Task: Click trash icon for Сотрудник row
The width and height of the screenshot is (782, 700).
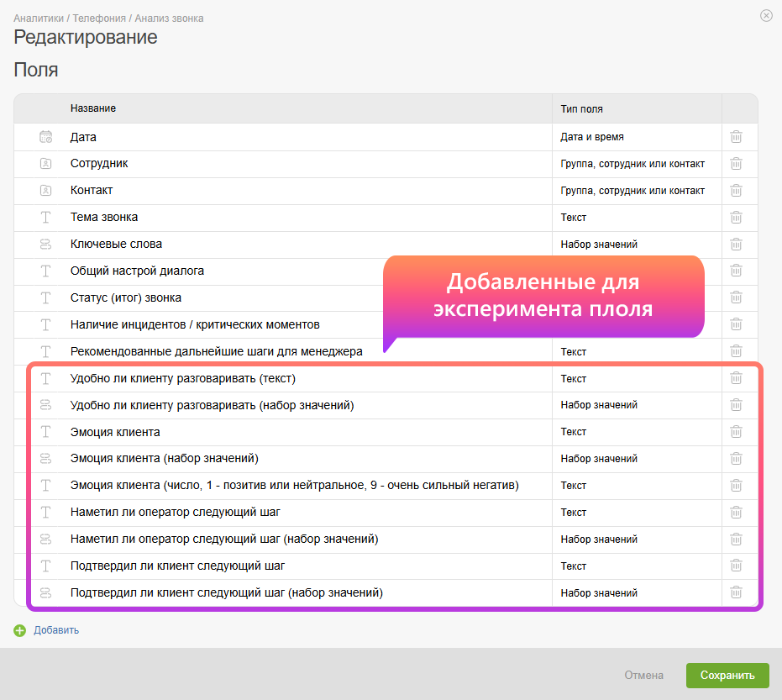Action: tap(736, 164)
